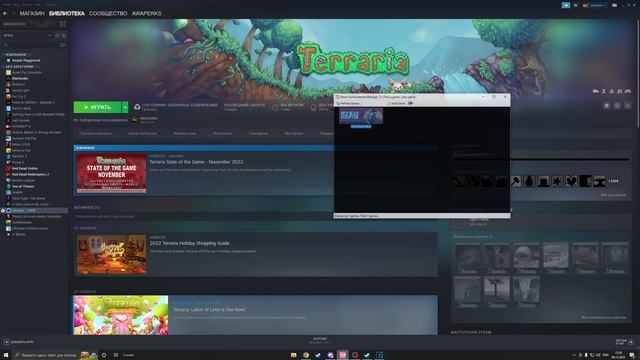Select Ultimate Chicken Horse in library
The image size is (640, 360).
(x=29, y=229)
